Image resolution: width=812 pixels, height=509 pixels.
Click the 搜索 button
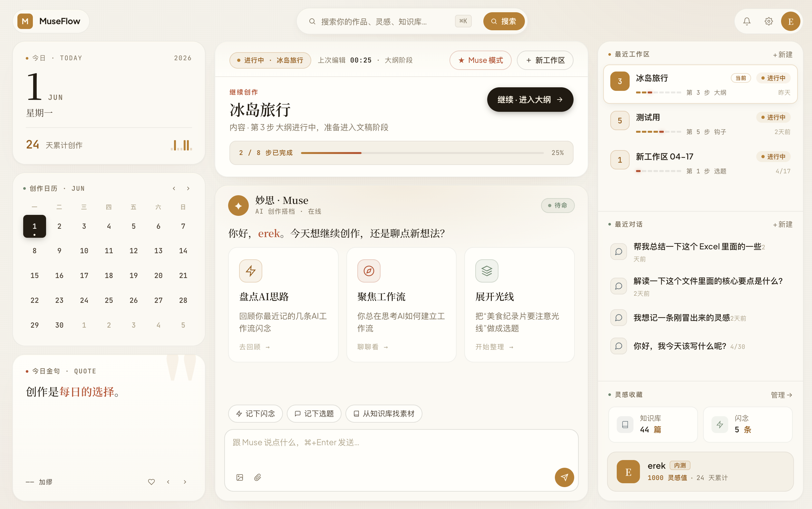(x=504, y=21)
